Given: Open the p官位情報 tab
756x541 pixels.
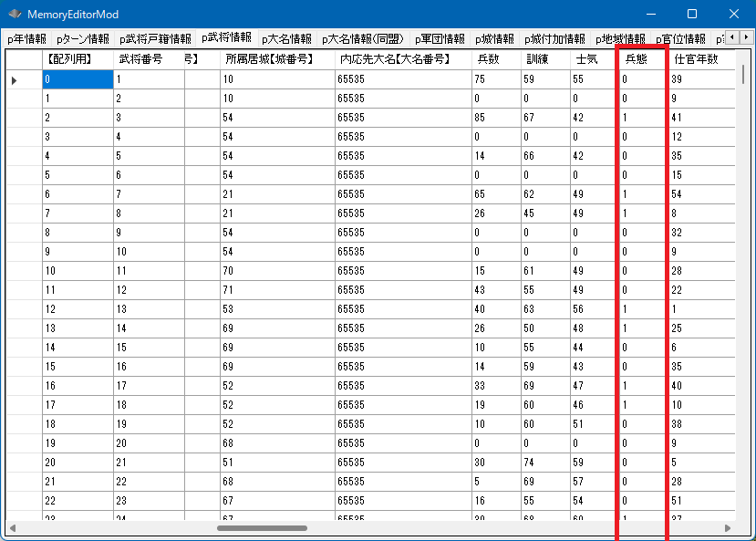Looking at the screenshot, I should (x=680, y=39).
